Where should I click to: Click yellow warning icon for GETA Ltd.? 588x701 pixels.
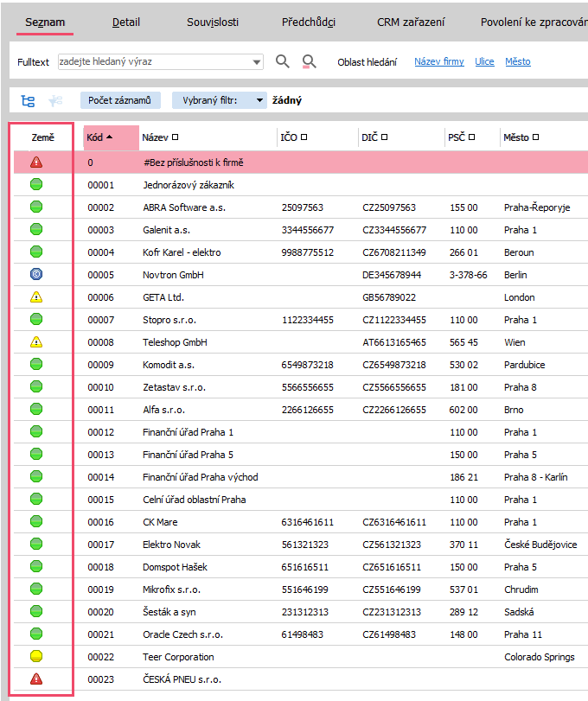36,297
